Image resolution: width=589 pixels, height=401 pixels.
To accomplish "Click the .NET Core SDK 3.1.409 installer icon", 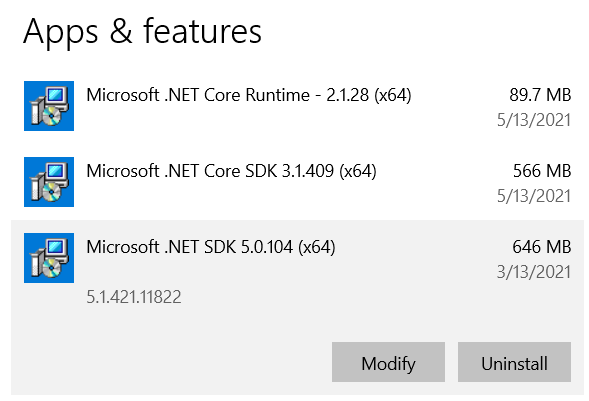I will (49, 182).
